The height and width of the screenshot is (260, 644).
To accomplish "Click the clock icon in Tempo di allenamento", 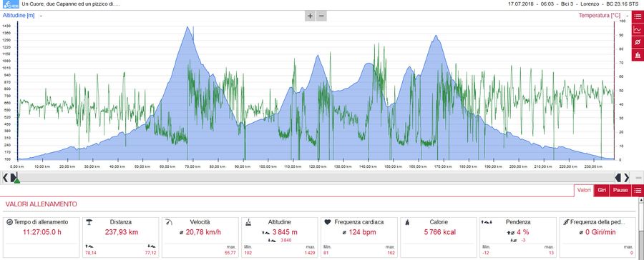I will click(10, 222).
